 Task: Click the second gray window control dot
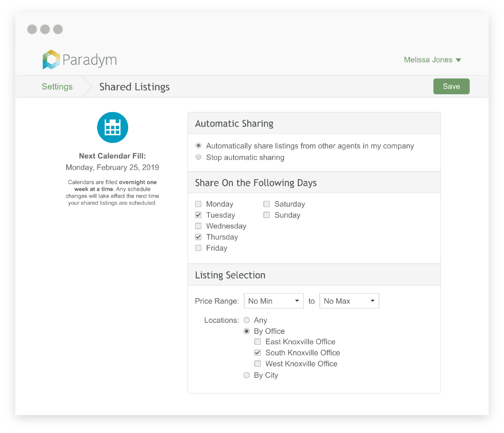[x=45, y=30]
